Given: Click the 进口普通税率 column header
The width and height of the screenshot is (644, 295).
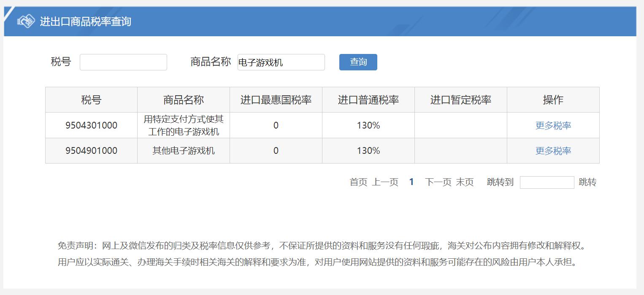Looking at the screenshot, I should coord(368,99).
